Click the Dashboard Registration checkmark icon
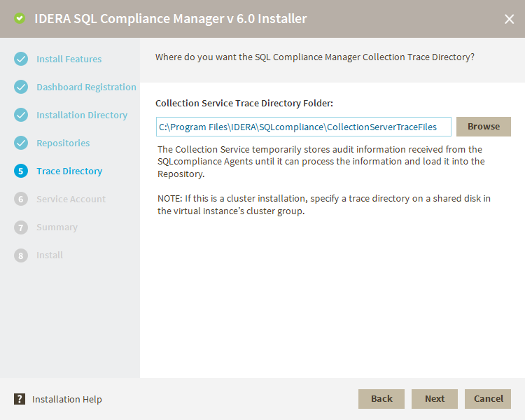This screenshot has width=525, height=420. (21, 87)
